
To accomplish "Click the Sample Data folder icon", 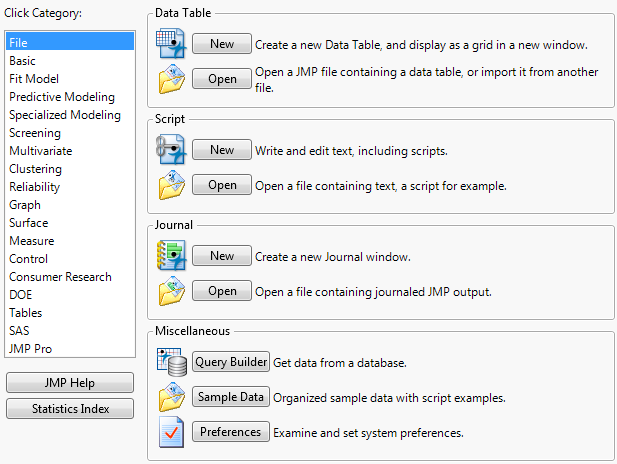I will [x=171, y=397].
